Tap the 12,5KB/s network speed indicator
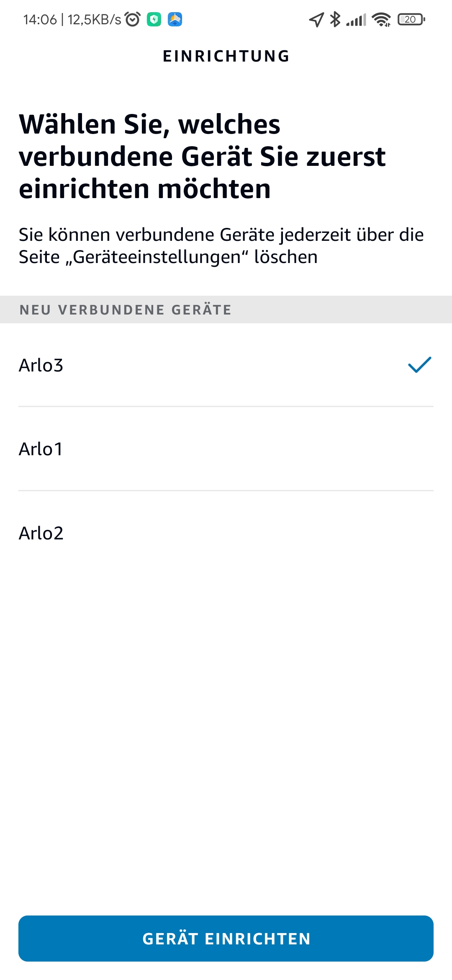 tap(95, 19)
